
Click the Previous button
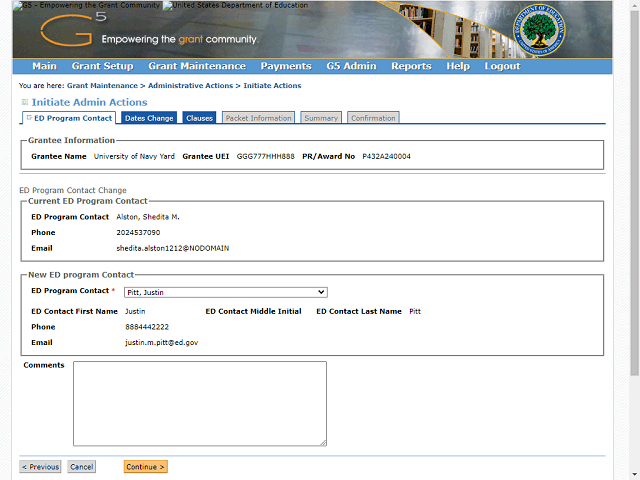tap(40, 467)
